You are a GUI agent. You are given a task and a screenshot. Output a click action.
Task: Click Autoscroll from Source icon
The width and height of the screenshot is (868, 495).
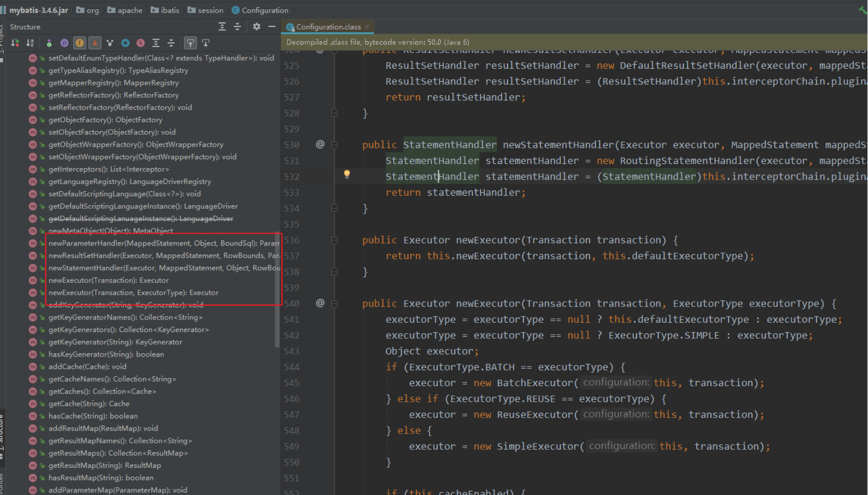206,43
